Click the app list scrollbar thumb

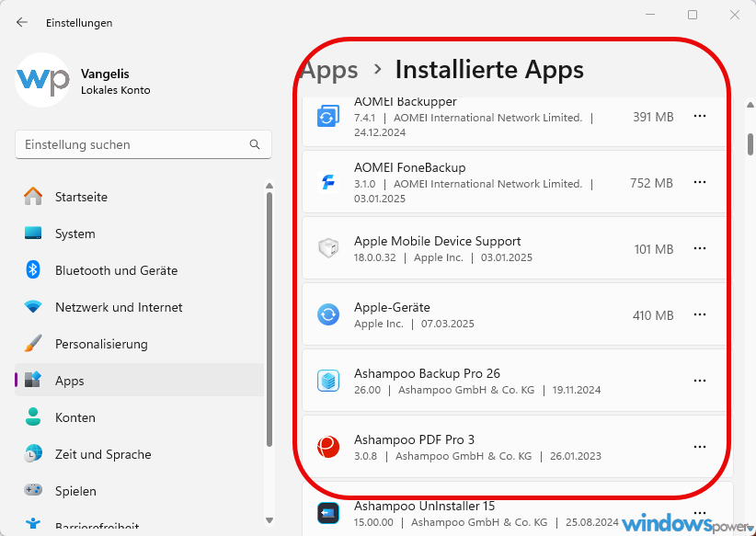point(750,144)
